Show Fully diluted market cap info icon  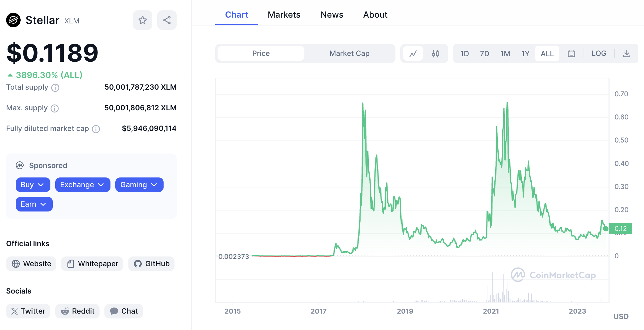click(x=96, y=129)
